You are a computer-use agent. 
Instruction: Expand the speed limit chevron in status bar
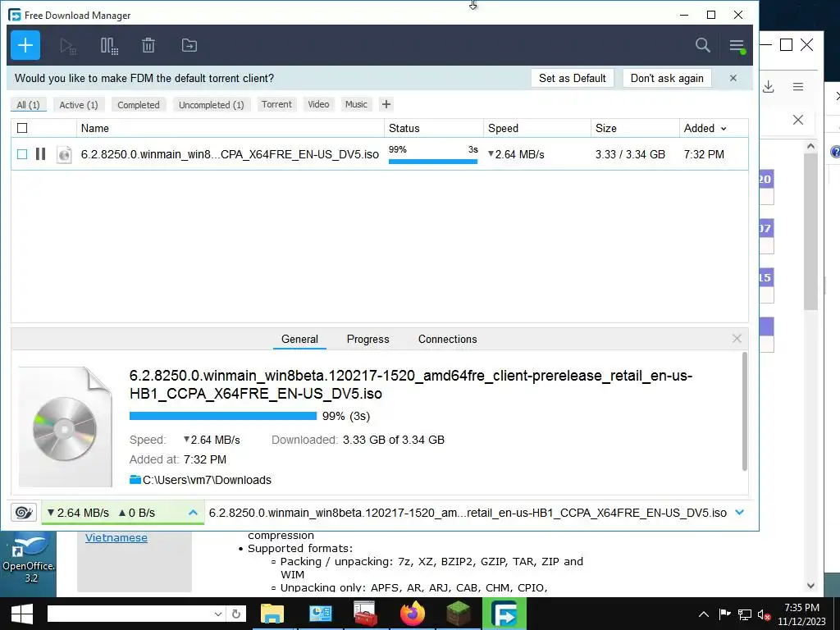[194, 513]
